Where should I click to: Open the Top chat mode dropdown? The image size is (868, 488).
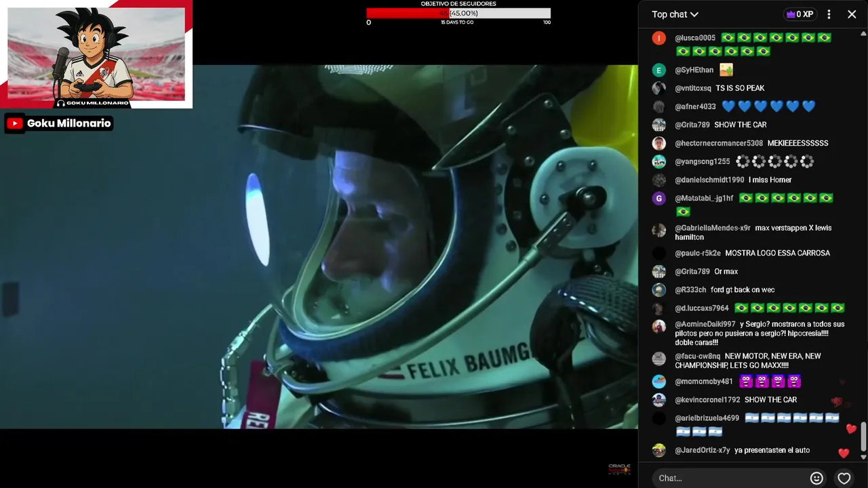pyautogui.click(x=675, y=14)
